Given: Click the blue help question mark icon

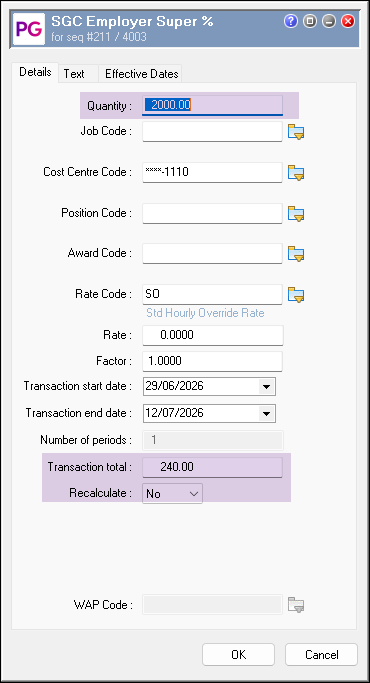Looking at the screenshot, I should [x=291, y=21].
